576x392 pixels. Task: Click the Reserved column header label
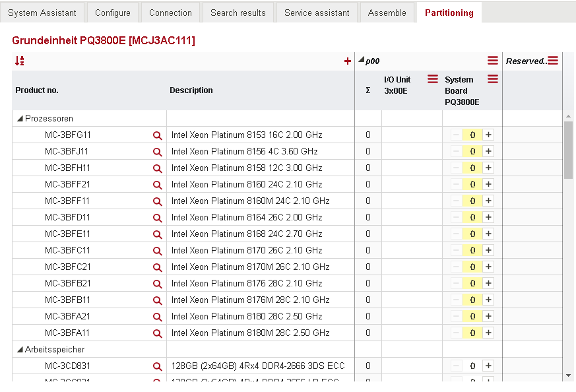tap(526, 61)
